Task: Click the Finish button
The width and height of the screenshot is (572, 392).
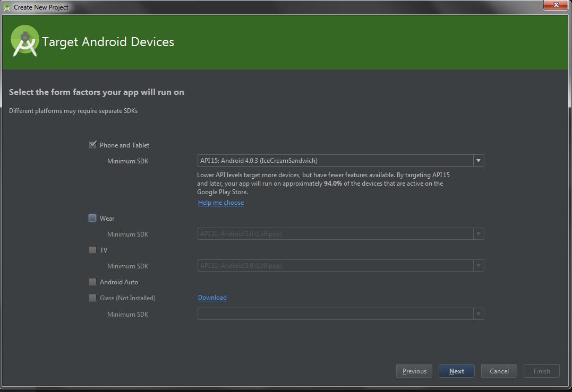Action: [542, 371]
